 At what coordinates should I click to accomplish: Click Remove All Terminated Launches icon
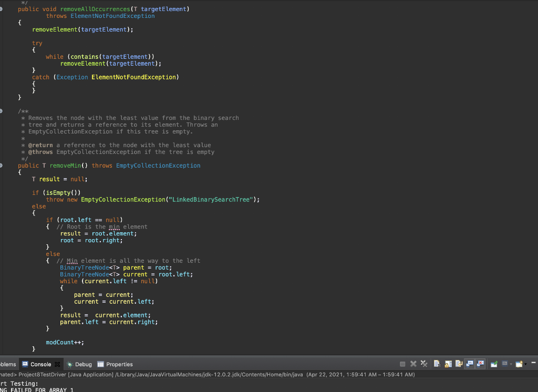(424, 364)
